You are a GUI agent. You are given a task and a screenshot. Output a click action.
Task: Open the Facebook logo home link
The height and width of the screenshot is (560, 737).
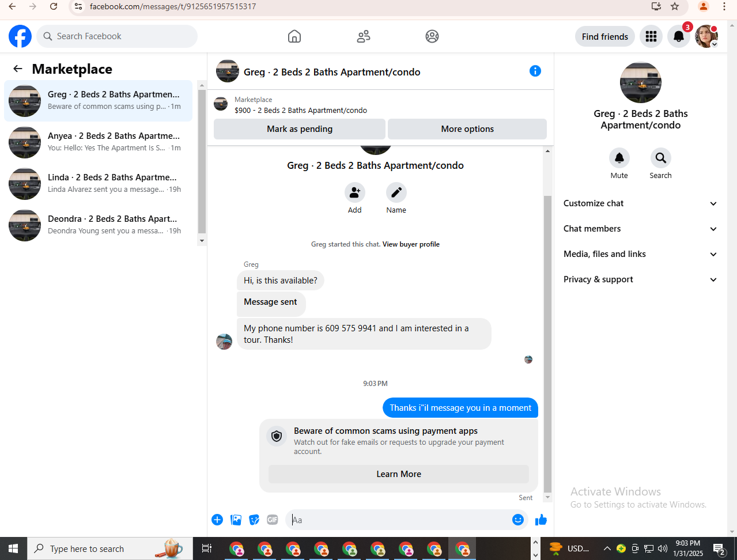click(x=20, y=36)
